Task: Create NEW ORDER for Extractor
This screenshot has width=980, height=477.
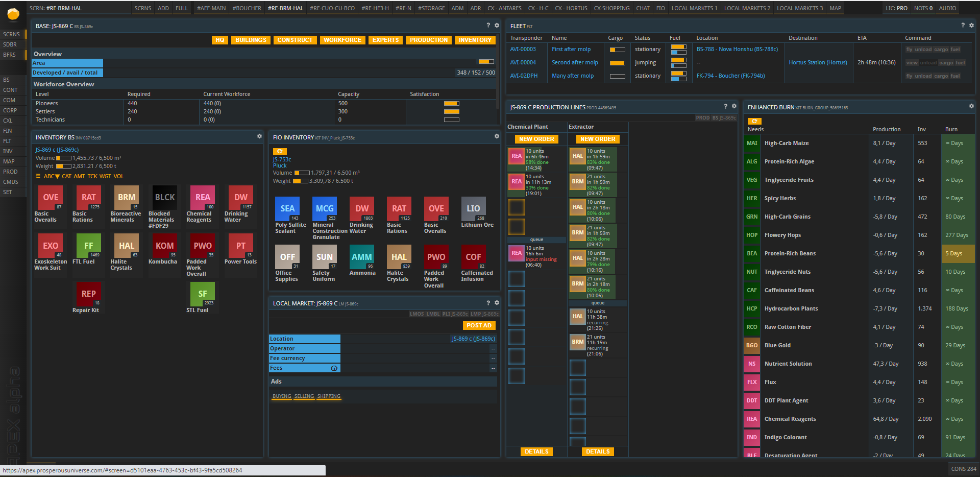Action: click(x=598, y=139)
